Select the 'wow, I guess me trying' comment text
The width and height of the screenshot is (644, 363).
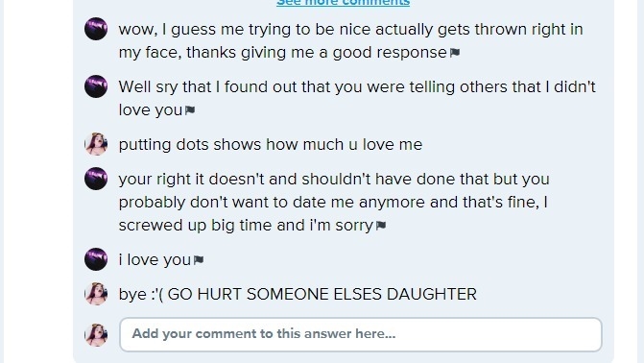point(350,40)
